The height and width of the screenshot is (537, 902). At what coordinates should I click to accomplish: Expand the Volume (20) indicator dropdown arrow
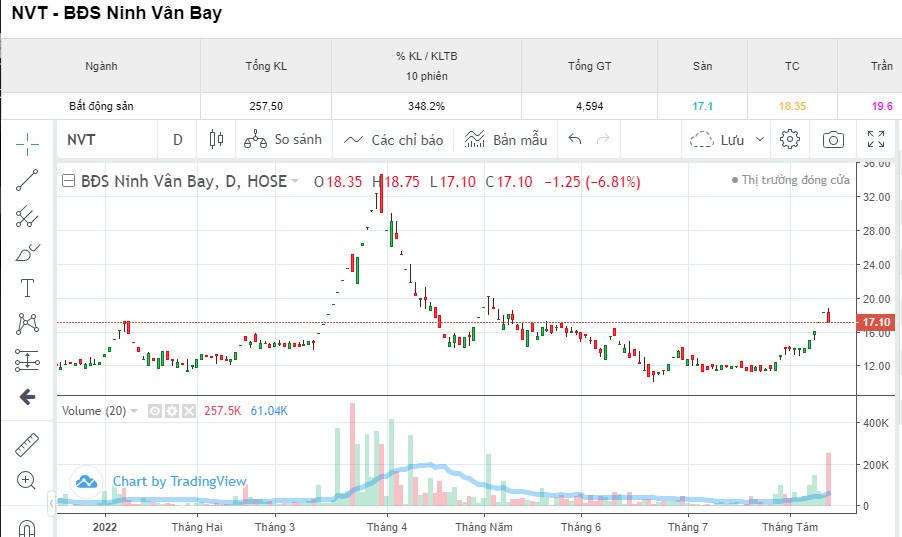136,411
